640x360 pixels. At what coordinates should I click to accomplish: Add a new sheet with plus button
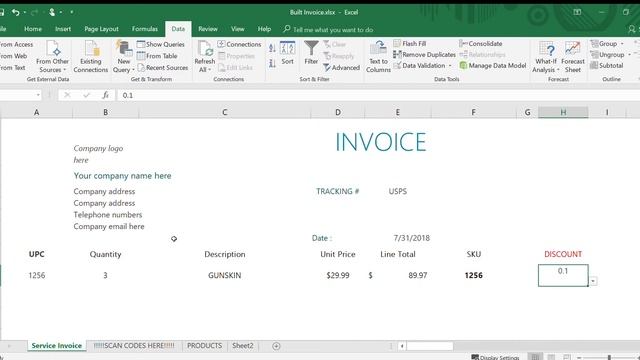tap(276, 346)
